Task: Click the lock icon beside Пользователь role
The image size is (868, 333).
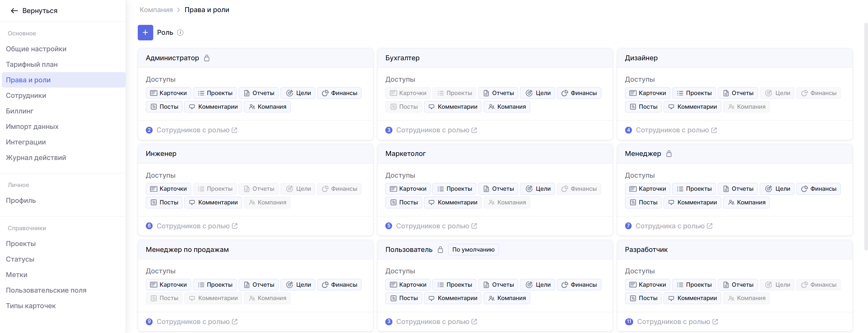Action: point(440,250)
